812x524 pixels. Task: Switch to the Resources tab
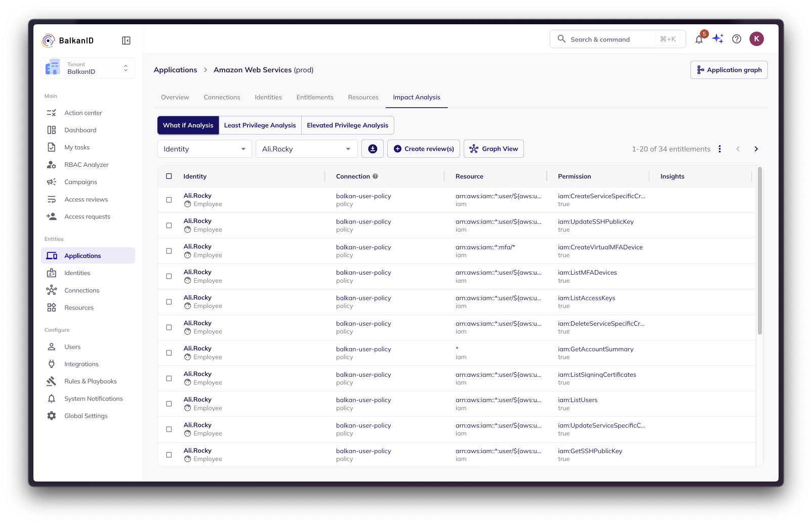pyautogui.click(x=363, y=97)
